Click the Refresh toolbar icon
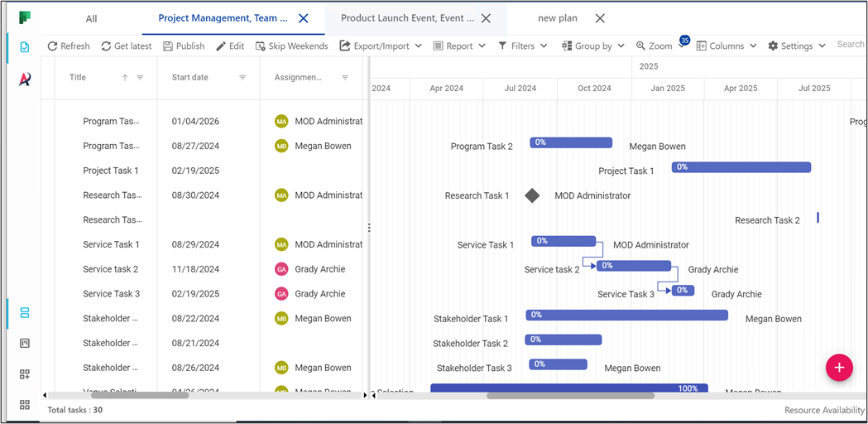Image resolution: width=868 pixels, height=424 pixels. click(53, 46)
